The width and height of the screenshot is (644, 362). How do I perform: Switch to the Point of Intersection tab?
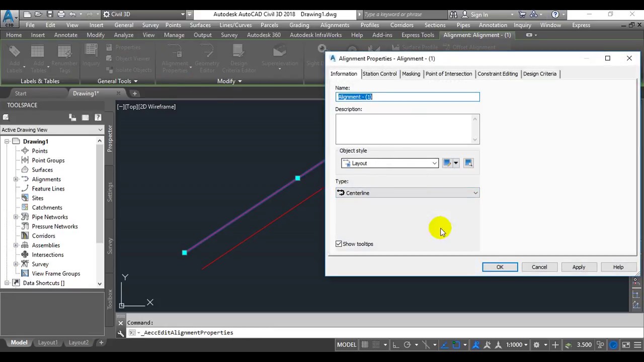click(449, 73)
